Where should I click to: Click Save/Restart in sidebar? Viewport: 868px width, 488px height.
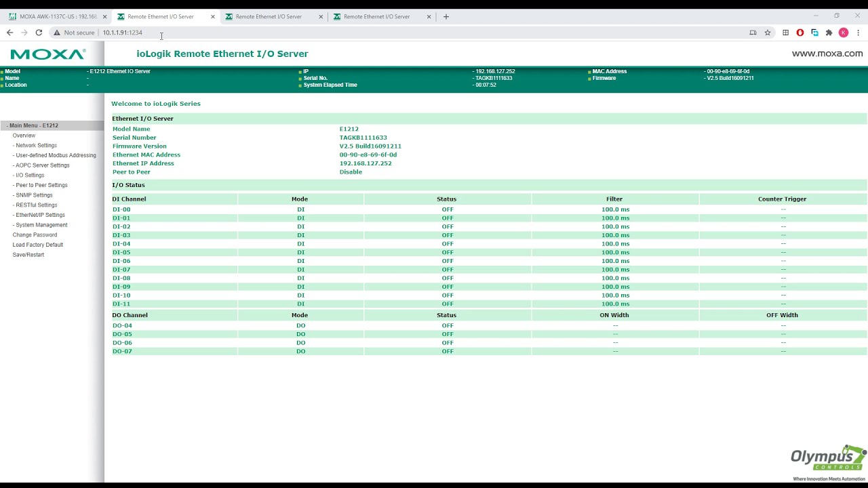coord(28,255)
